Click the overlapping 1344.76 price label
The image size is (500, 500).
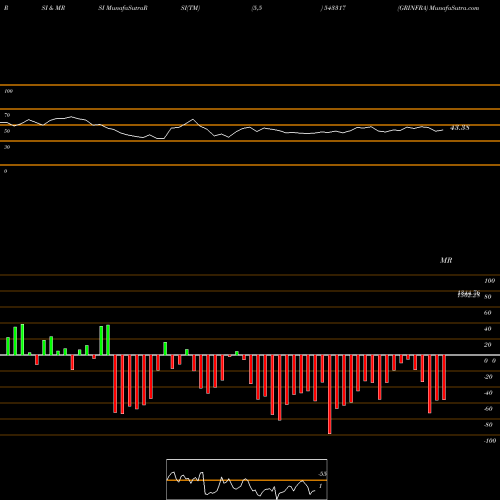pos(469,294)
